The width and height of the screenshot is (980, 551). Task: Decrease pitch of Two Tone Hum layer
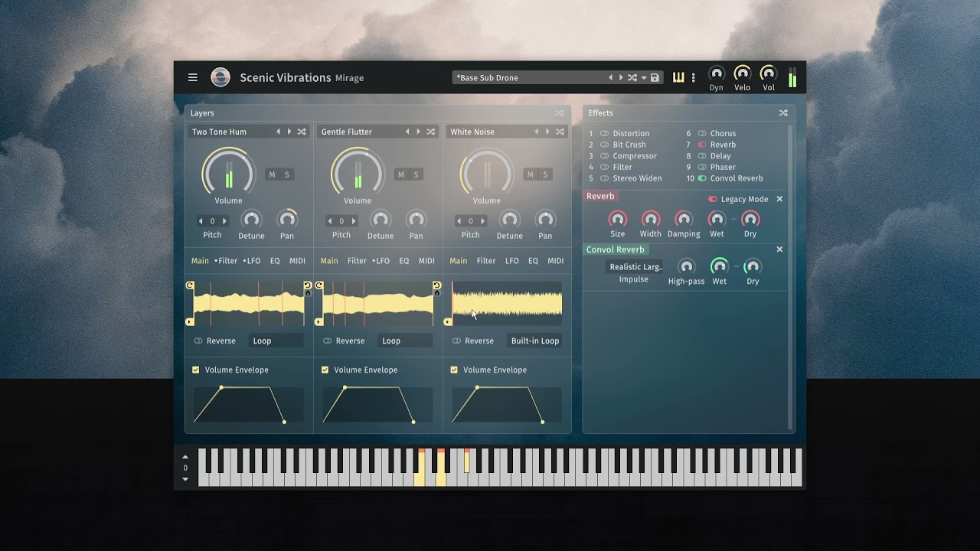click(201, 221)
